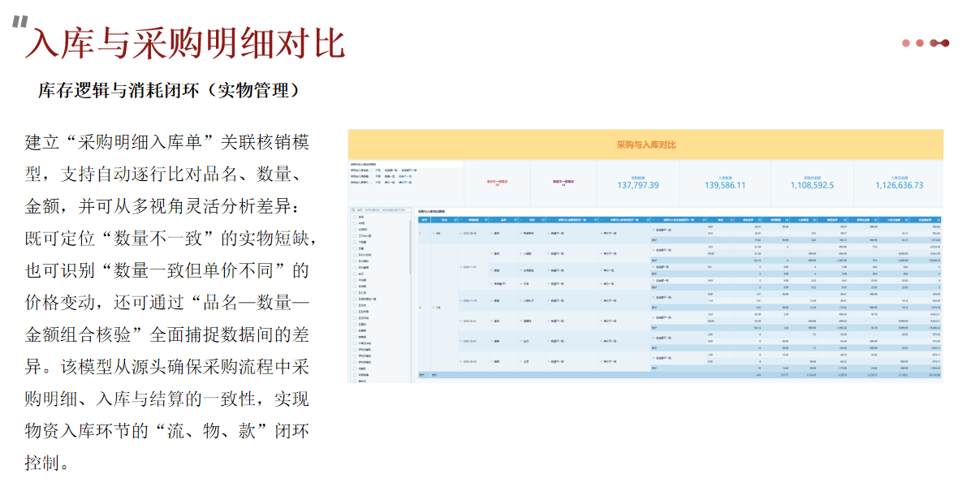
Task: Collapse the row group numbered 2 in the table
Action: (433, 308)
